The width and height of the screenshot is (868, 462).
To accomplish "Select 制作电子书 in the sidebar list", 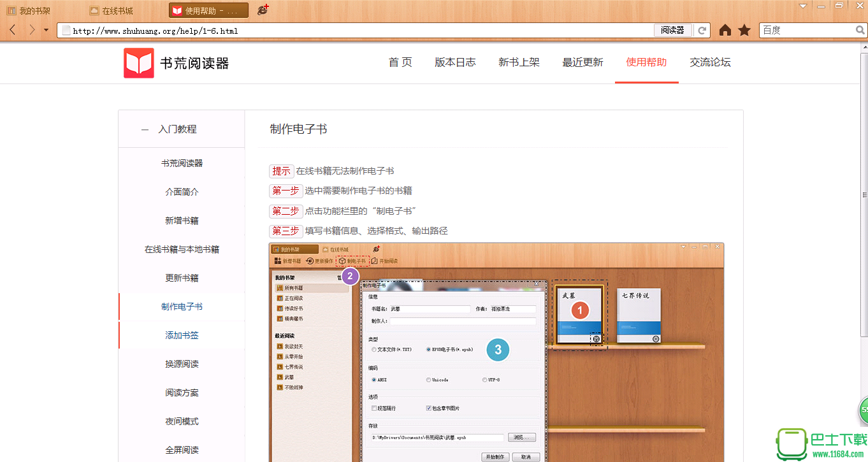I will coord(182,307).
